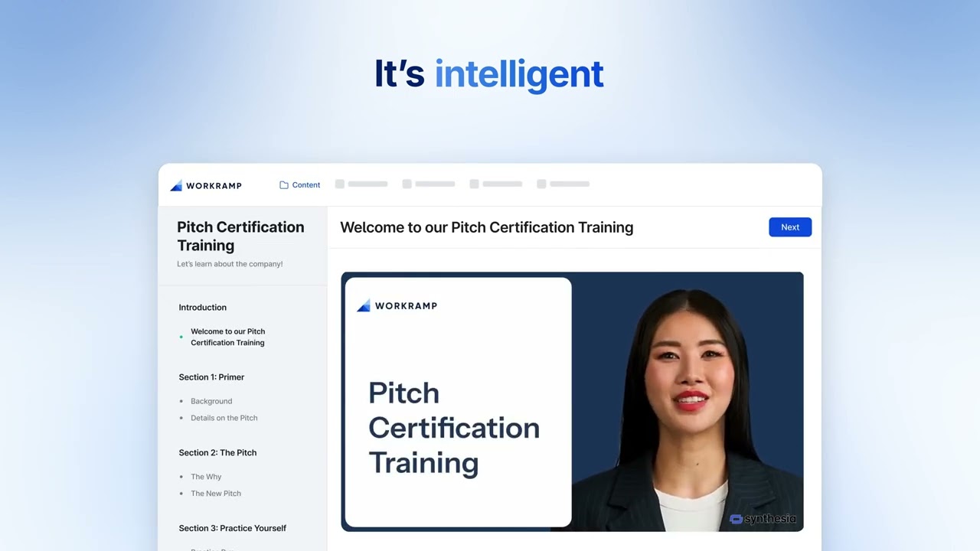
Task: Open The New Pitch lesson
Action: [216, 494]
